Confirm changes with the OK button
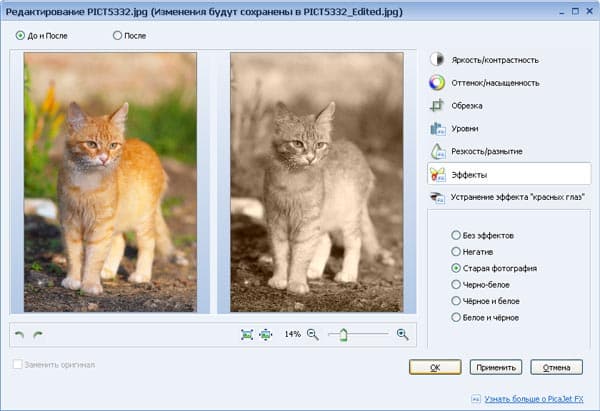 click(x=435, y=367)
